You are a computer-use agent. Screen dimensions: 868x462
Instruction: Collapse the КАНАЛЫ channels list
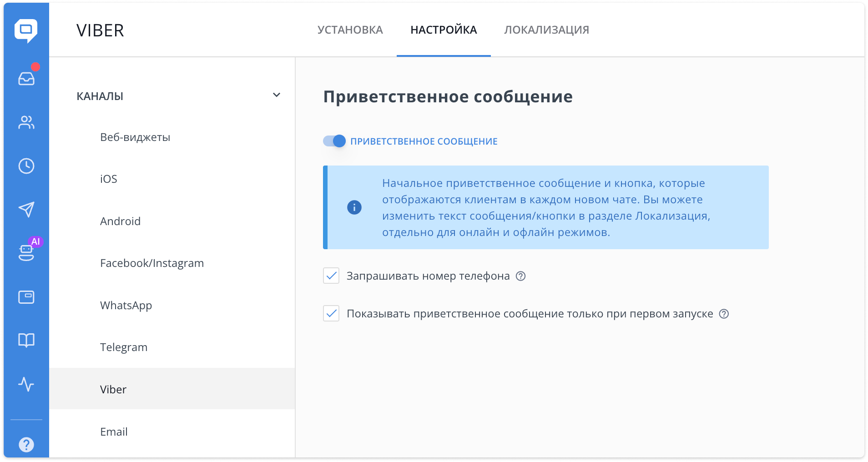click(277, 95)
